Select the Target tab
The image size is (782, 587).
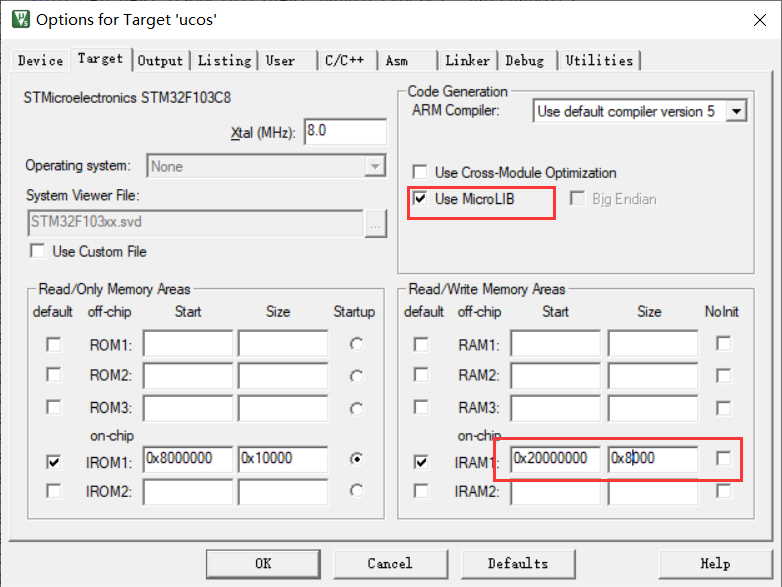click(x=101, y=59)
